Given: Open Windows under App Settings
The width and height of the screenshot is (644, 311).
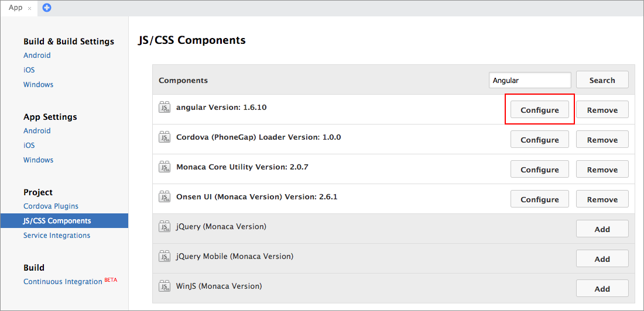Looking at the screenshot, I should (x=38, y=160).
